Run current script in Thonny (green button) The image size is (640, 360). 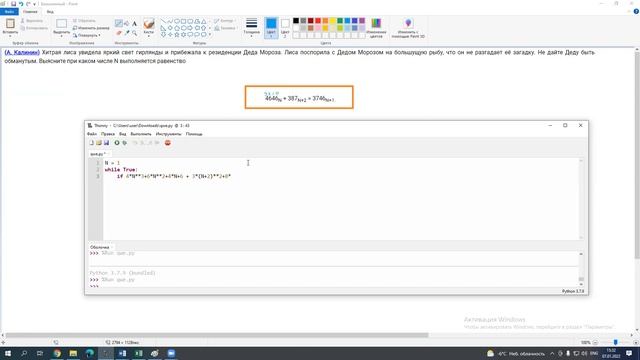coord(117,143)
